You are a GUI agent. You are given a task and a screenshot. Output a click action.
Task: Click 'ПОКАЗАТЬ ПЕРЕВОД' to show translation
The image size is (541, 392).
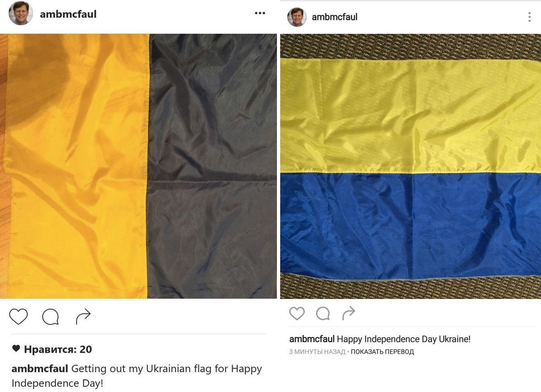click(x=382, y=352)
